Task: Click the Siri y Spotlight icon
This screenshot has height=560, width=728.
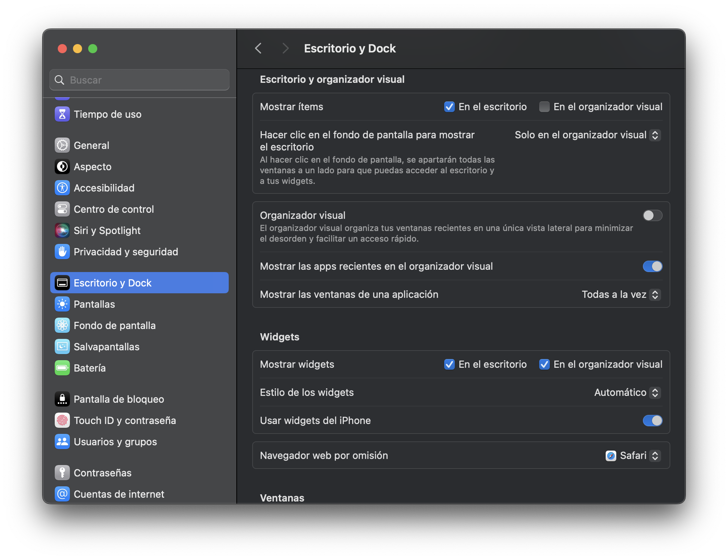Action: 62,231
